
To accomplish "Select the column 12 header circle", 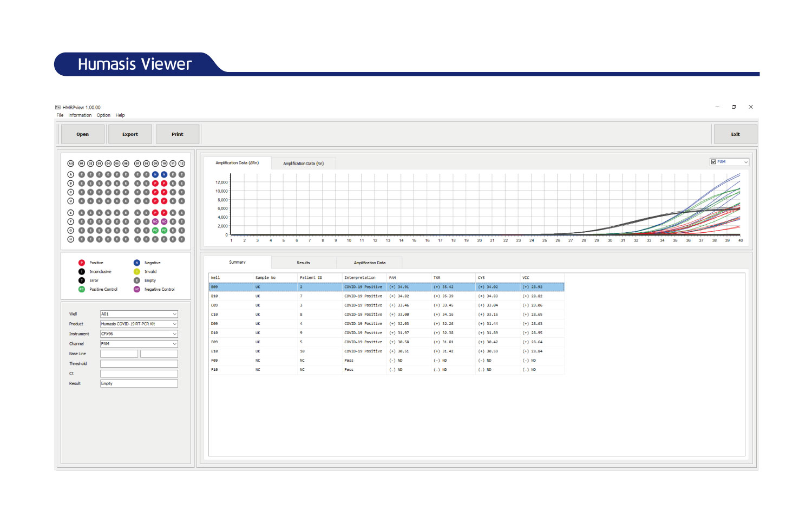I will point(182,164).
